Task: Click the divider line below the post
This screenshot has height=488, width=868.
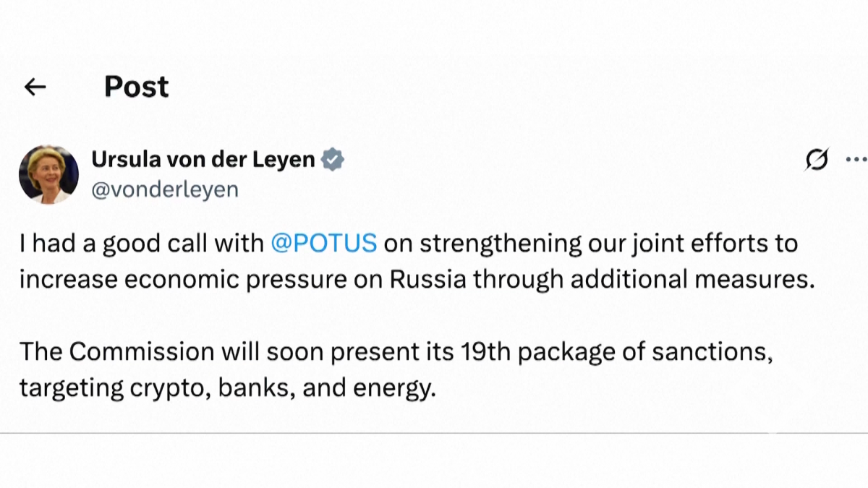Action: click(434, 433)
